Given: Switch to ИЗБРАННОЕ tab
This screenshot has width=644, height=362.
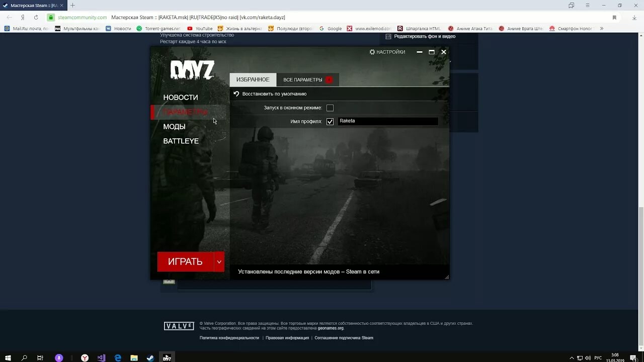Looking at the screenshot, I should [x=253, y=79].
